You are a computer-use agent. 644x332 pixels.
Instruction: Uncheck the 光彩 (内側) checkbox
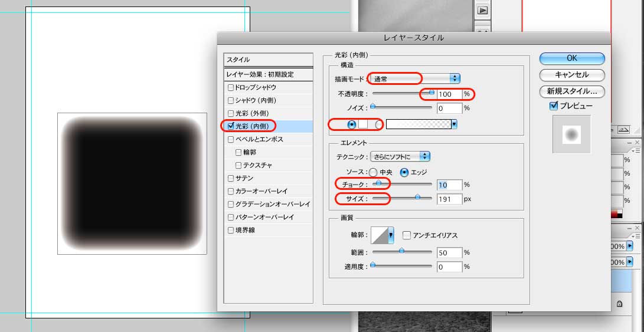pyautogui.click(x=231, y=126)
